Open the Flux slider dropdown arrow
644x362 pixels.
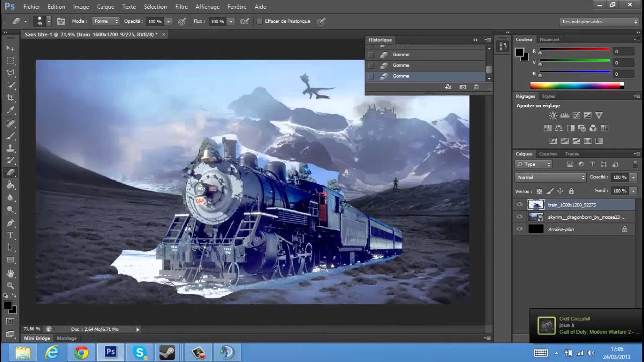pyautogui.click(x=231, y=22)
